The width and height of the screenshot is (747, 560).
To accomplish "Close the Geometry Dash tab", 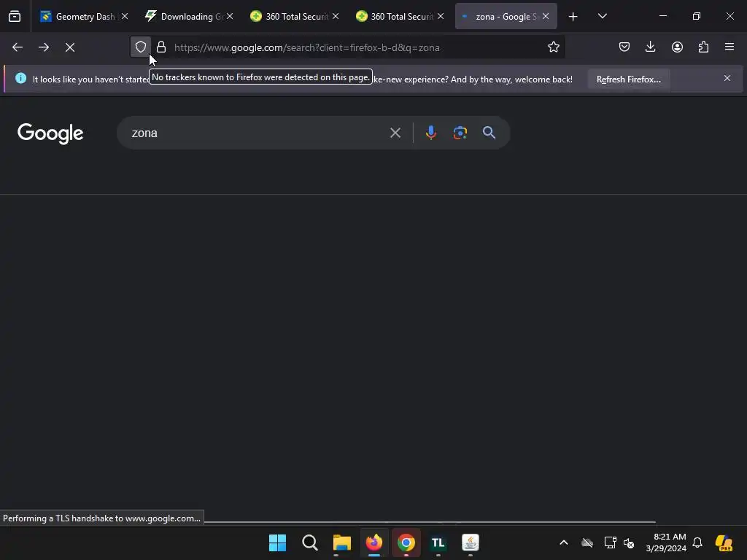I will 125,16.
